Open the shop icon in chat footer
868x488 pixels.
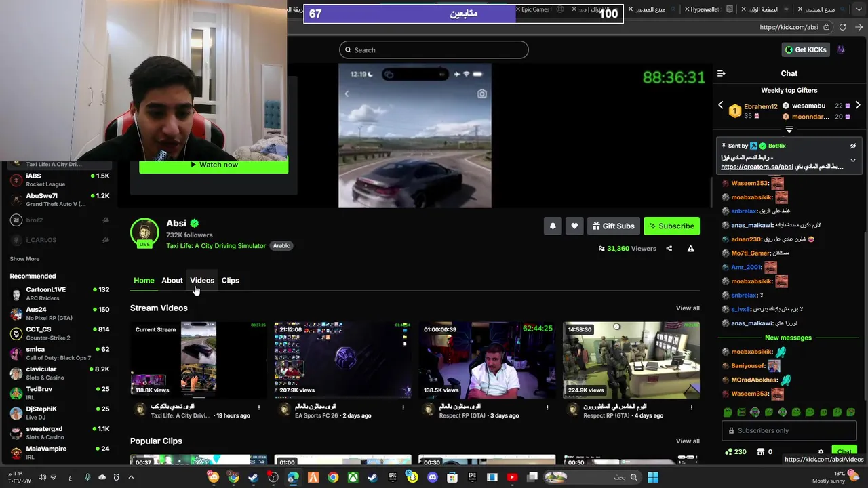[761, 452]
